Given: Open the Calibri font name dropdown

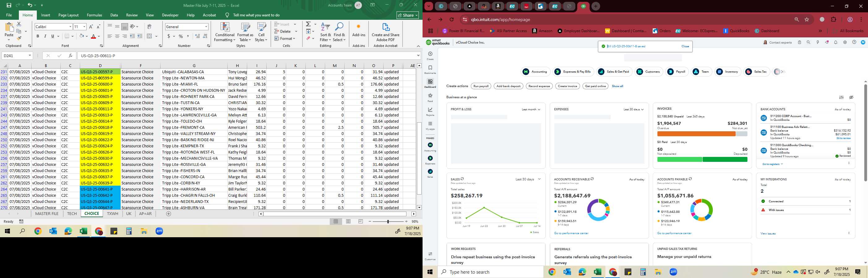Looking at the screenshot, I should [x=70, y=27].
